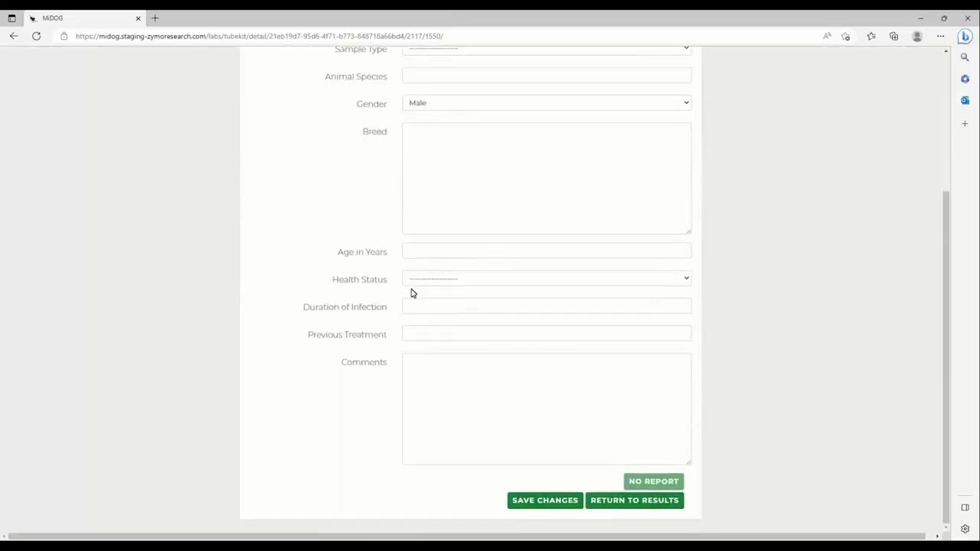Click inside the Comments text area

(547, 409)
